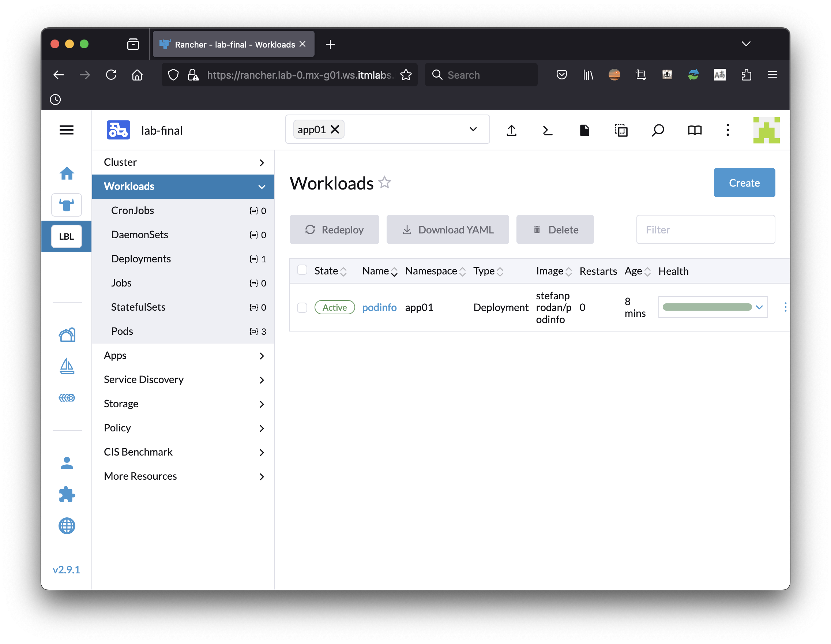
Task: Favorite Workloads with the star icon
Action: click(385, 183)
